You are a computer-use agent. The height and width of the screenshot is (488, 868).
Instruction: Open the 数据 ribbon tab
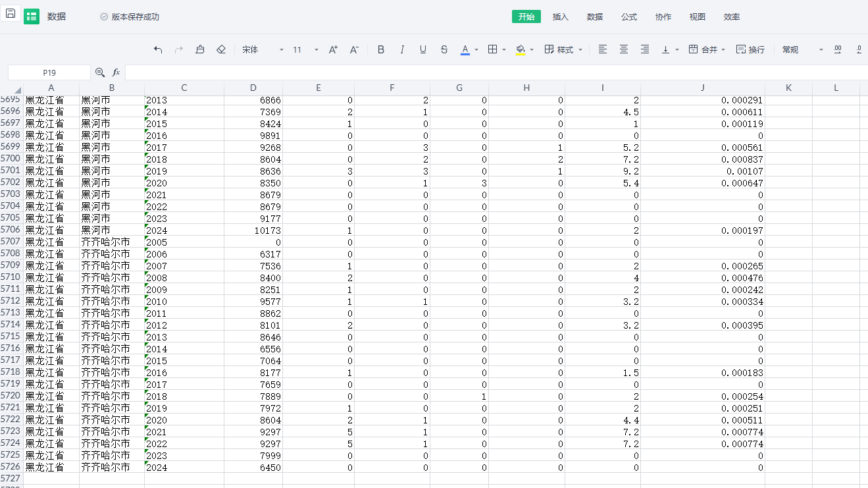coord(595,16)
